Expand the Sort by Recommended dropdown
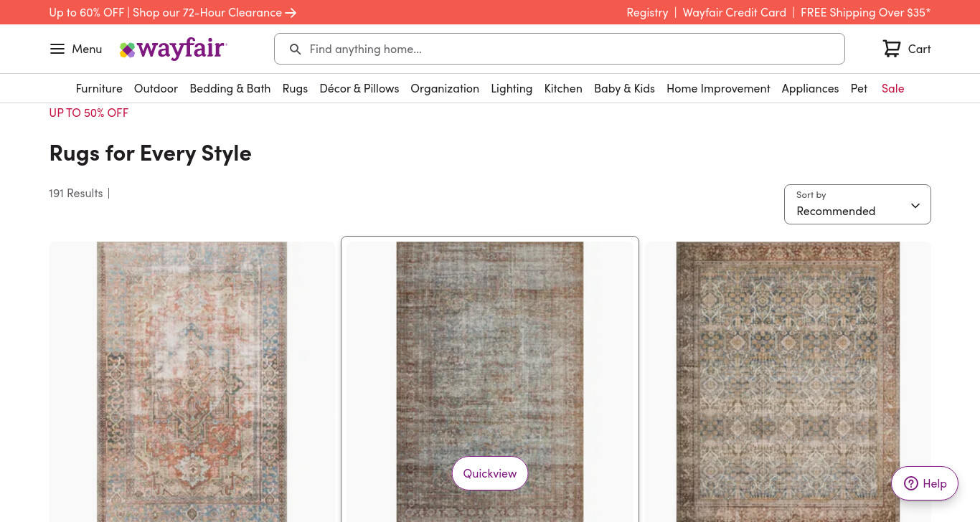The width and height of the screenshot is (980, 522). [857, 204]
